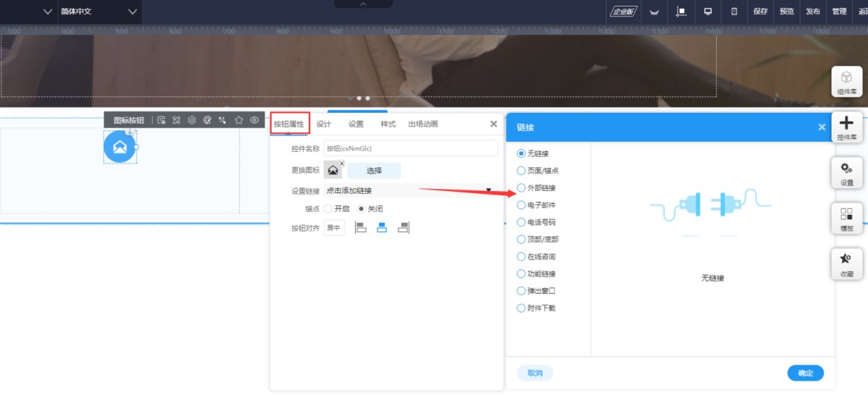Open the 模板 templates sidebar button
This screenshot has width=868, height=395.
click(x=846, y=218)
